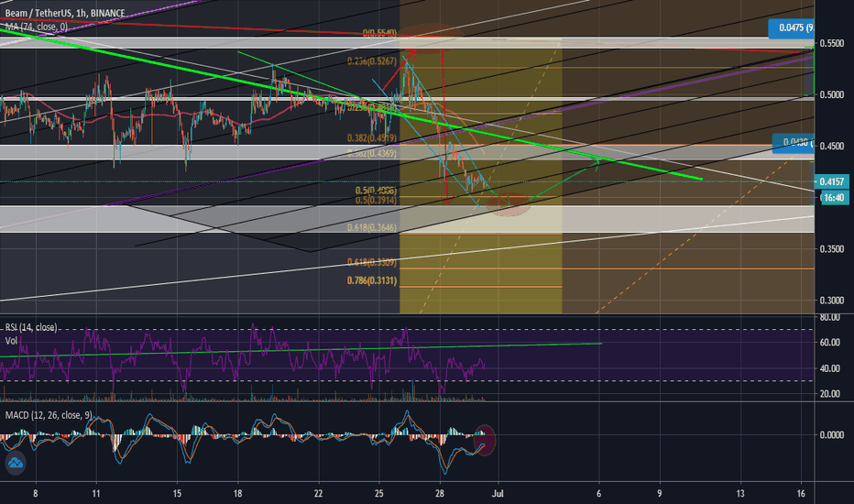854x504 pixels.
Task: Click the Fibonacci 0.618(0.3646) level label
Action: pos(373,228)
